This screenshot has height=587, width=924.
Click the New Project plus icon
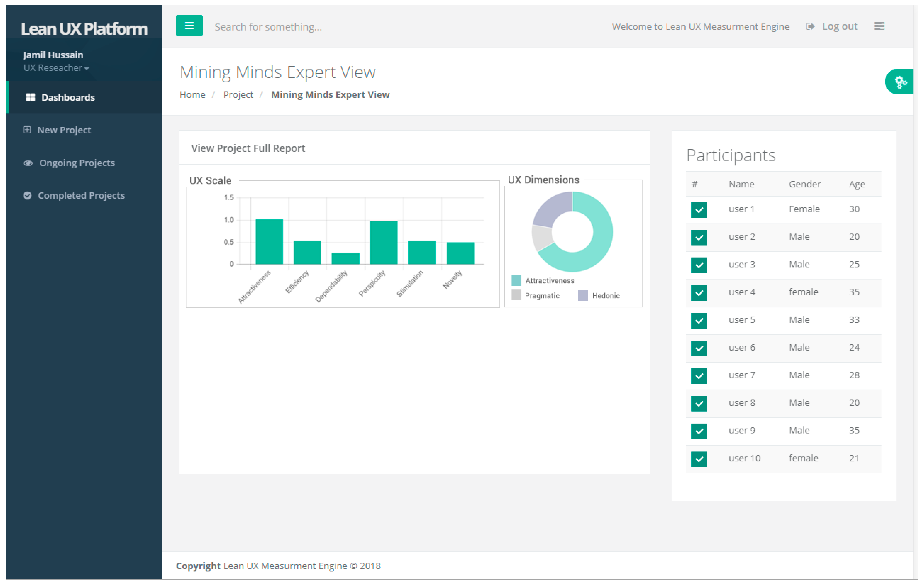tap(27, 130)
